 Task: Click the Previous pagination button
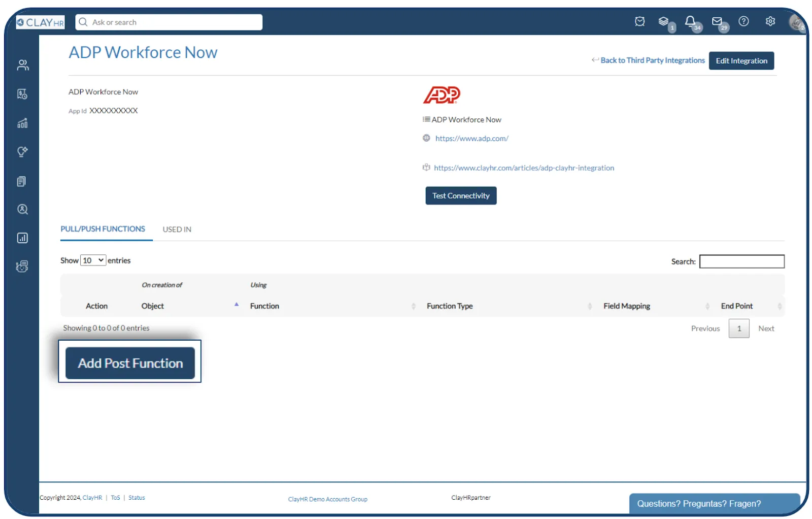(x=705, y=329)
